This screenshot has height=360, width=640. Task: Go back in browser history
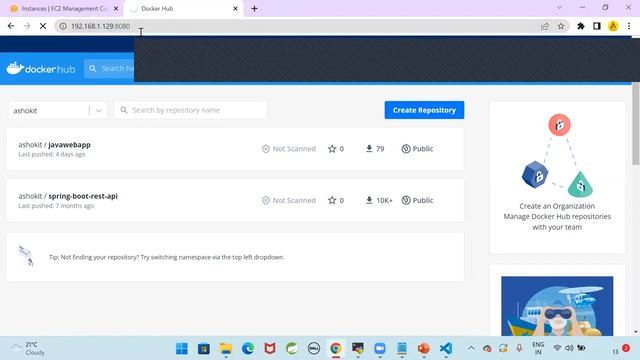tap(11, 26)
